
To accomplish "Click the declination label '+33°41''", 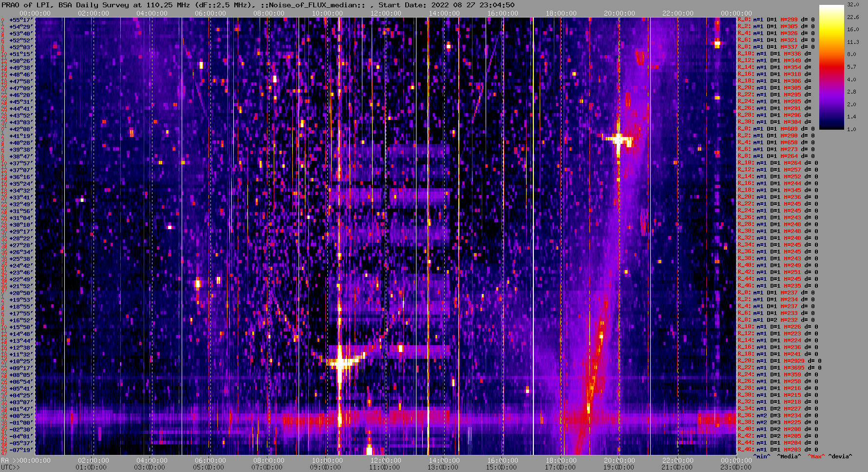I will click(21, 197).
